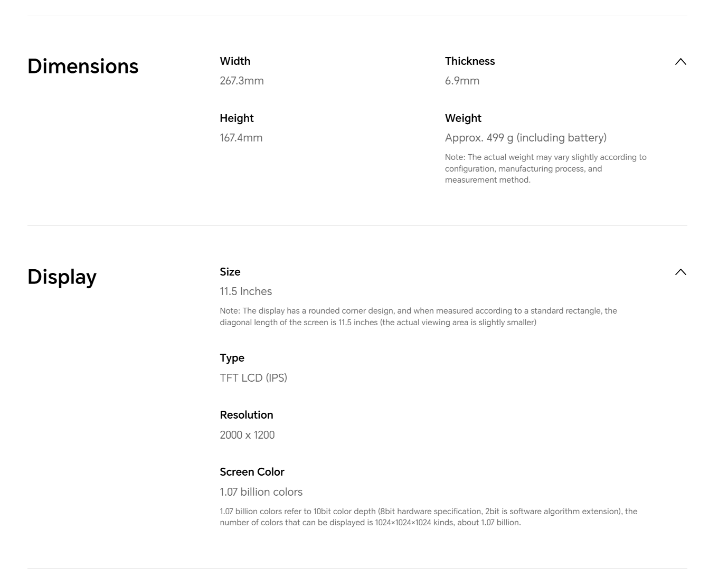The width and height of the screenshot is (728, 586).
Task: Collapse the Dimensions section chevron
Action: point(680,62)
